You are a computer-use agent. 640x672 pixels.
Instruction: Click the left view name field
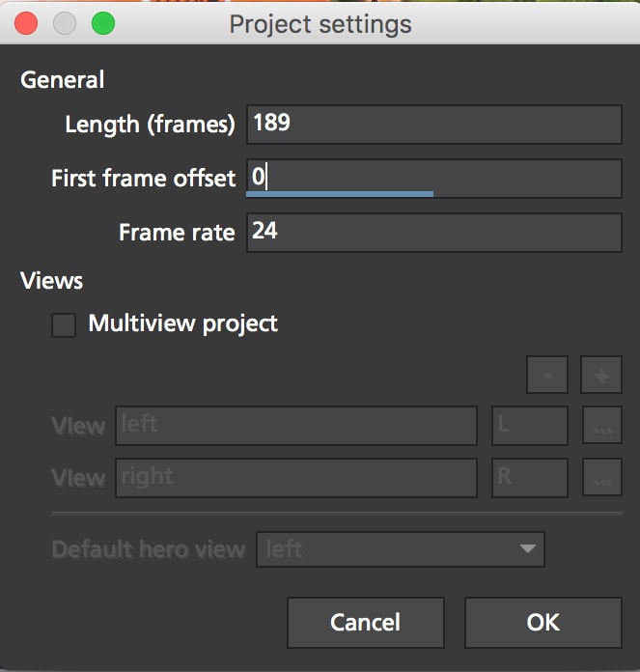[295, 425]
